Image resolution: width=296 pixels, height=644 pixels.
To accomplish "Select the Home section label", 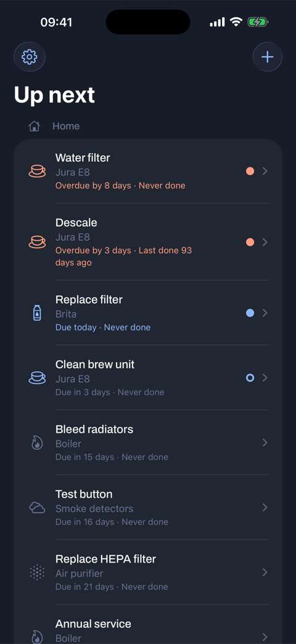I will (x=66, y=126).
